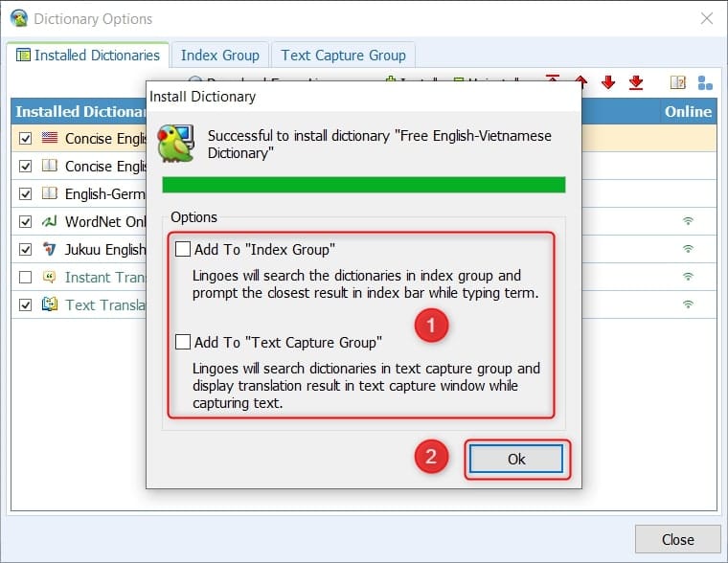
Task: Click the green installation progress bar
Action: point(364,184)
